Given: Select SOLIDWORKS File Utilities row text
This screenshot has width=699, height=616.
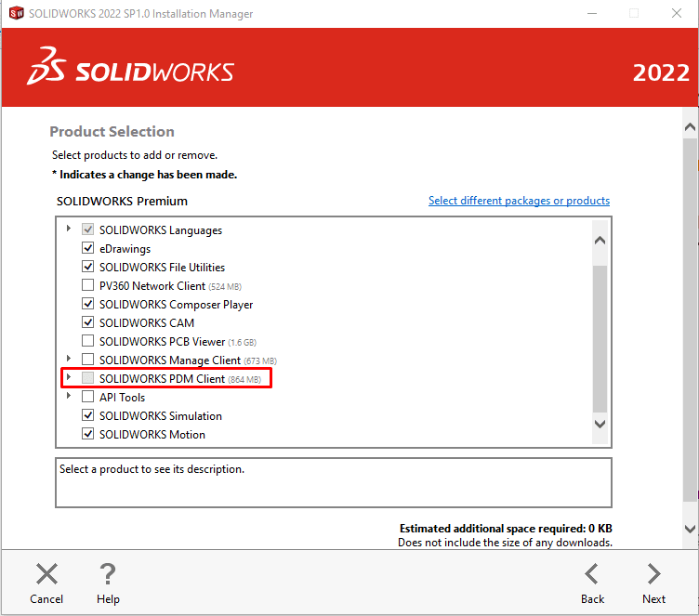Looking at the screenshot, I should pyautogui.click(x=162, y=268).
